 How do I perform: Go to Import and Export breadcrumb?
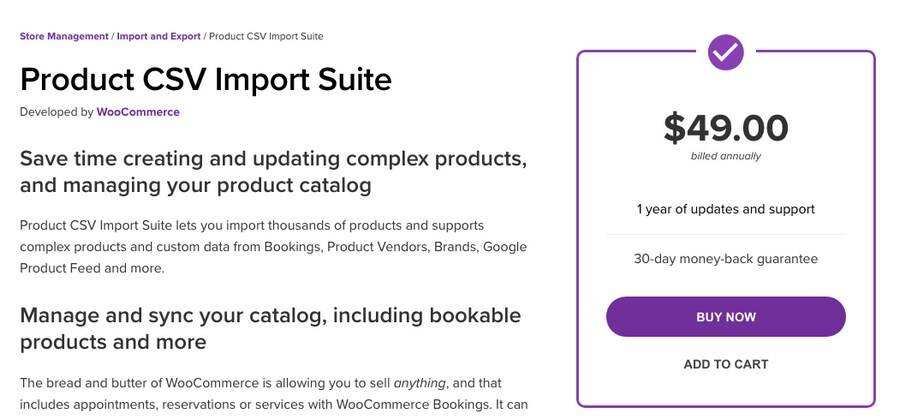point(158,36)
